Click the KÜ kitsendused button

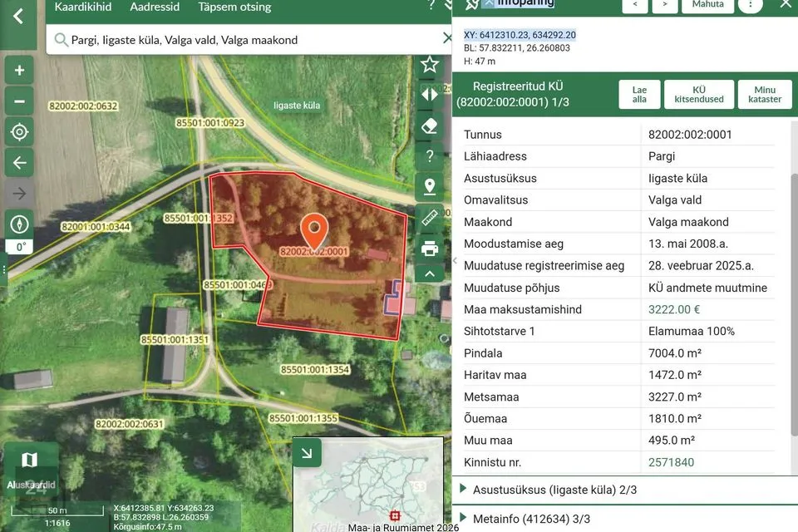(x=699, y=94)
